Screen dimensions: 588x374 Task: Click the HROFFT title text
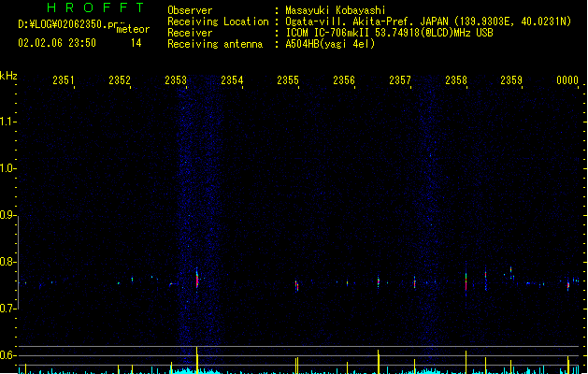[x=95, y=7]
